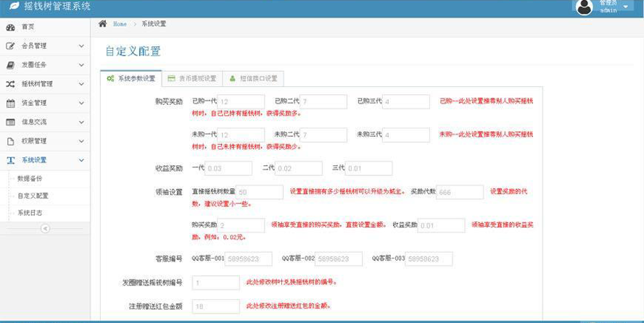Expand 会员管理 menu chevron
This screenshot has height=323, width=644.
(x=81, y=46)
